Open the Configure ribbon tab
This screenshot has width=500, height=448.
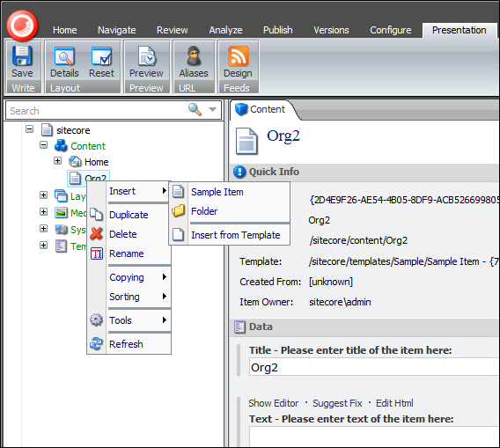(x=391, y=30)
